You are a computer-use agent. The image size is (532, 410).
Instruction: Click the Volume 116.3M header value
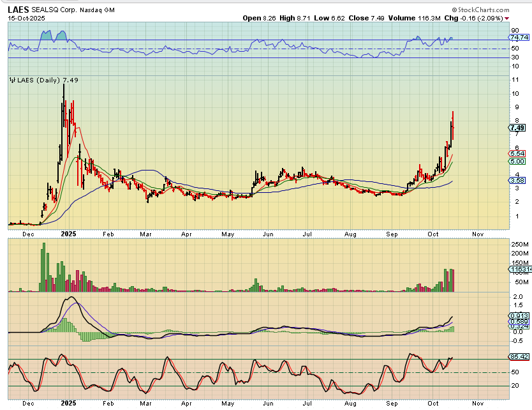click(414, 19)
